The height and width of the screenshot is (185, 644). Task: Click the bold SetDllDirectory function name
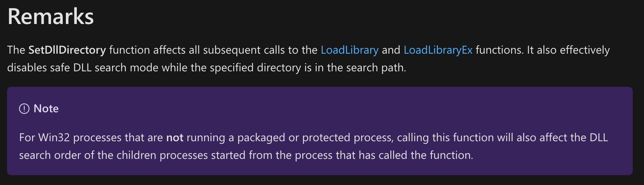67,50
